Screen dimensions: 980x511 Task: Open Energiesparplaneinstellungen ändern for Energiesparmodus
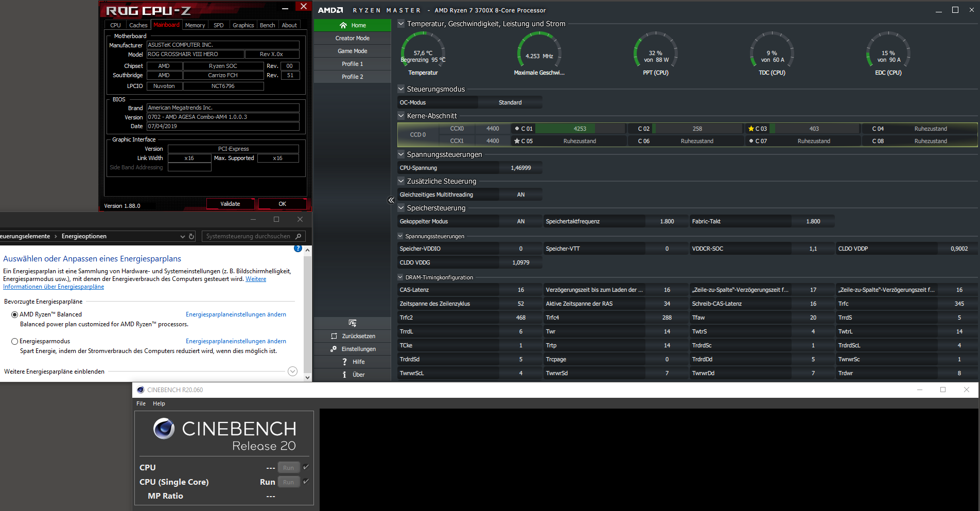pos(236,341)
